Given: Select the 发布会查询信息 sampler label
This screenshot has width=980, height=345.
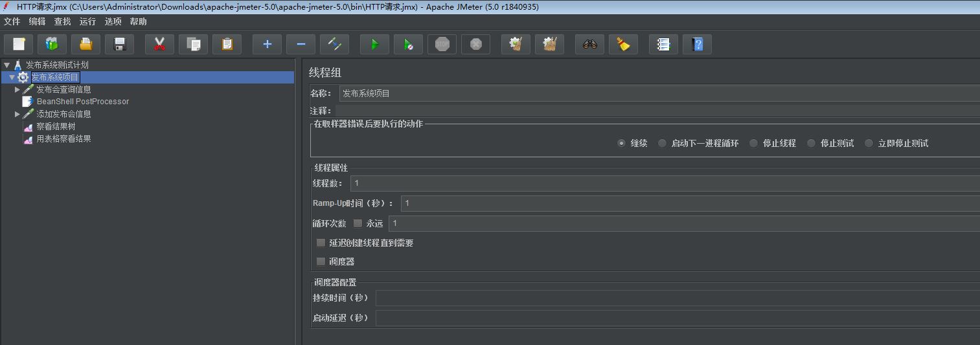Looking at the screenshot, I should tap(63, 89).
